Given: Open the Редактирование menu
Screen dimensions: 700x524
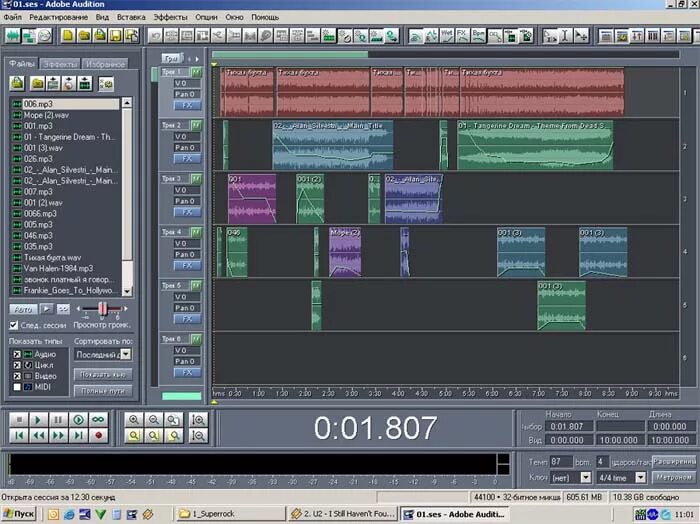Looking at the screenshot, I should [x=58, y=17].
